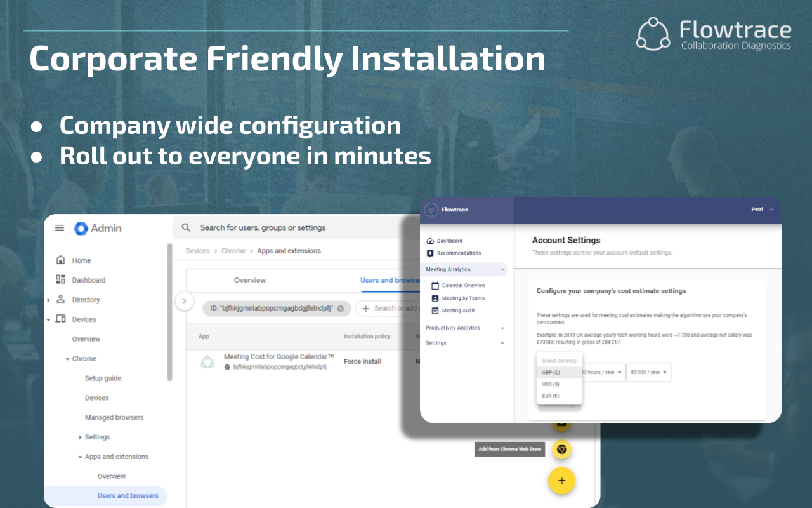The image size is (812, 508).
Task: Click the Admin sidebar scrollbar
Action: pos(169,312)
